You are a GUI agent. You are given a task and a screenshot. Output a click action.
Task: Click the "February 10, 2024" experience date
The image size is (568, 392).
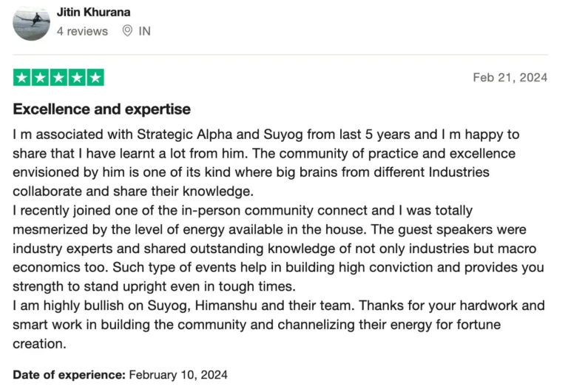[x=178, y=374]
